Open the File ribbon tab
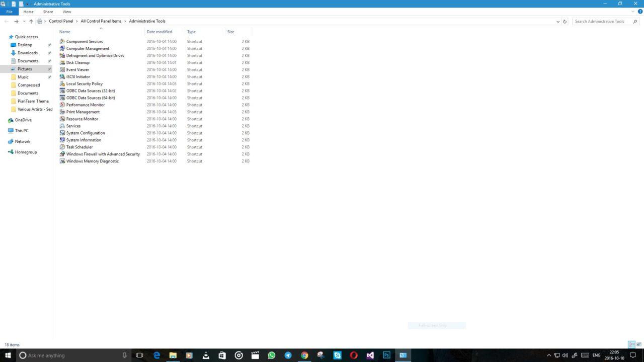644x362 pixels. click(x=9, y=12)
